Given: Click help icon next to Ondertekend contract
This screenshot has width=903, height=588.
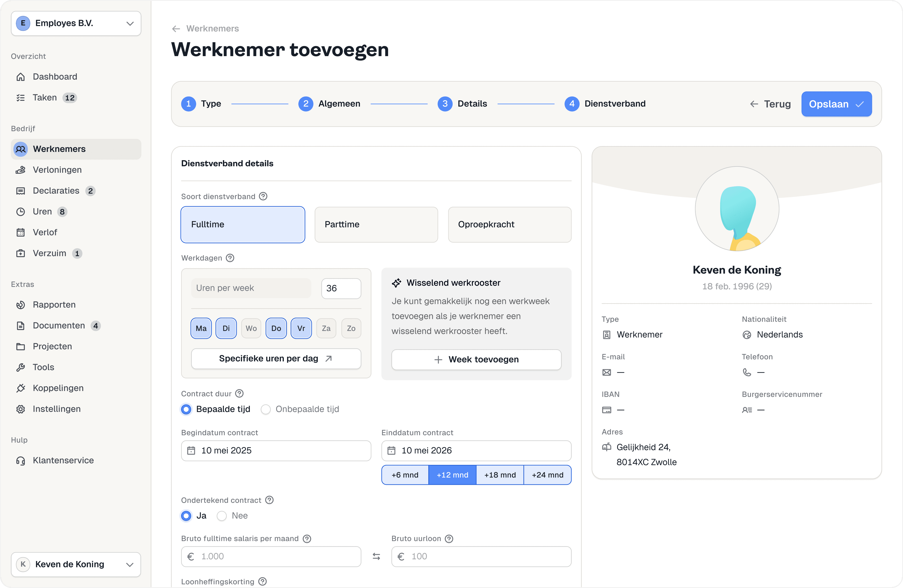Looking at the screenshot, I should click(x=269, y=500).
